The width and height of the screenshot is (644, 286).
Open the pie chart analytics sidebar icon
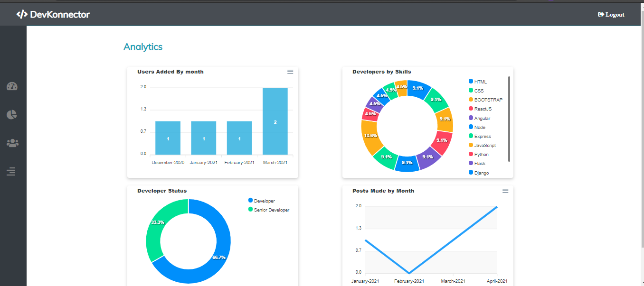pos(12,114)
